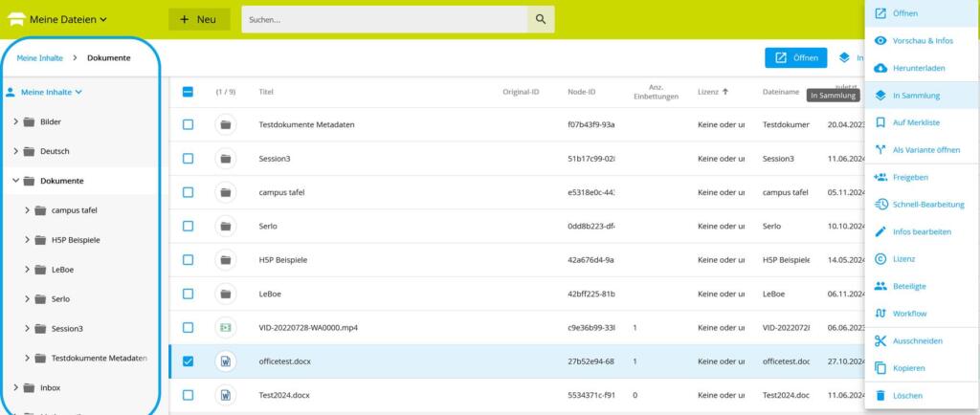This screenshot has width=980, height=415.
Task: Check the LeBoe row checkbox
Action: (x=189, y=294)
